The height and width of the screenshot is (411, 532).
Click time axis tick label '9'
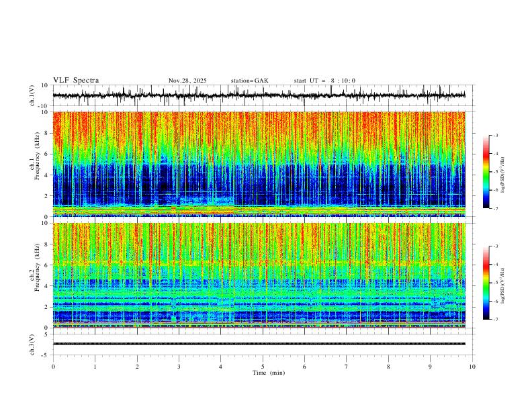tap(430, 367)
